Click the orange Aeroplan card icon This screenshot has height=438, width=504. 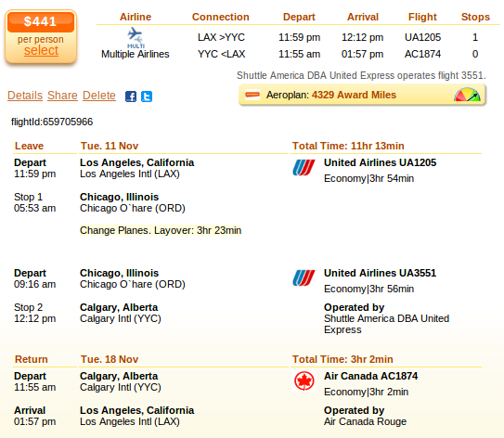[x=252, y=95]
